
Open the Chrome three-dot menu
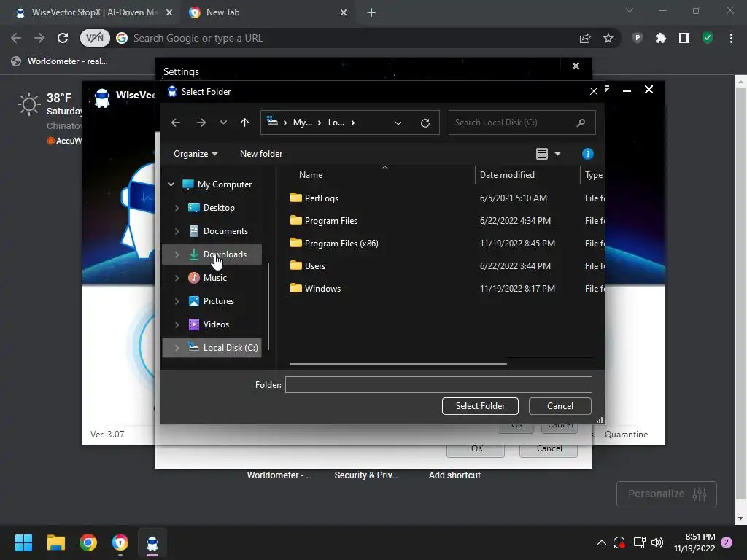[x=731, y=38]
